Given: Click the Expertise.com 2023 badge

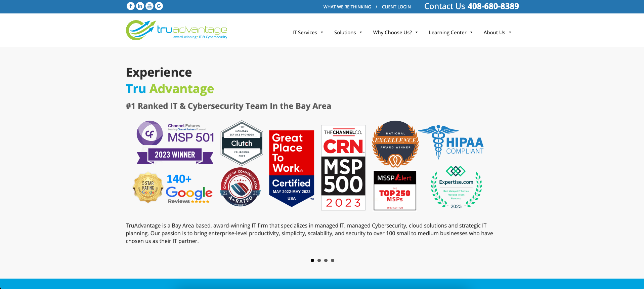Looking at the screenshot, I should point(456,188).
